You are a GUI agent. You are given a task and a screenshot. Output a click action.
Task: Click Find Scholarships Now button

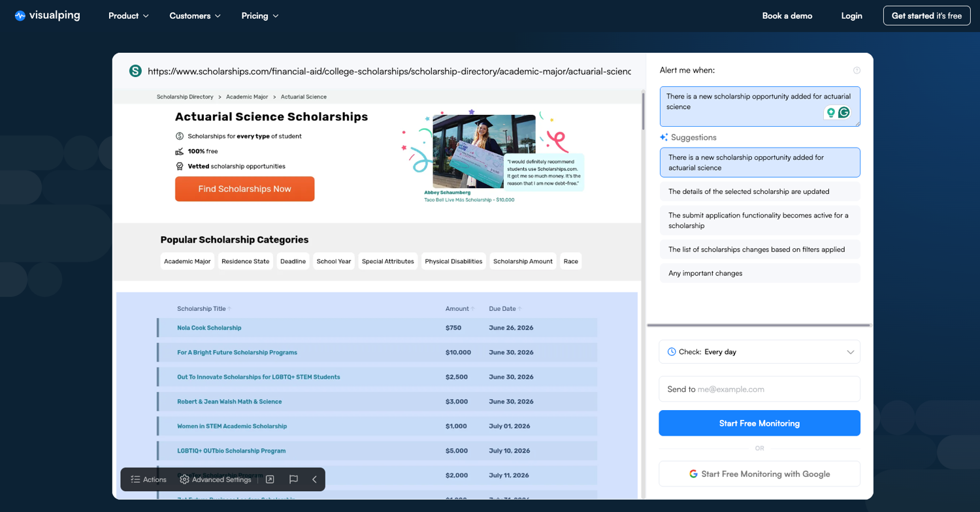(245, 189)
